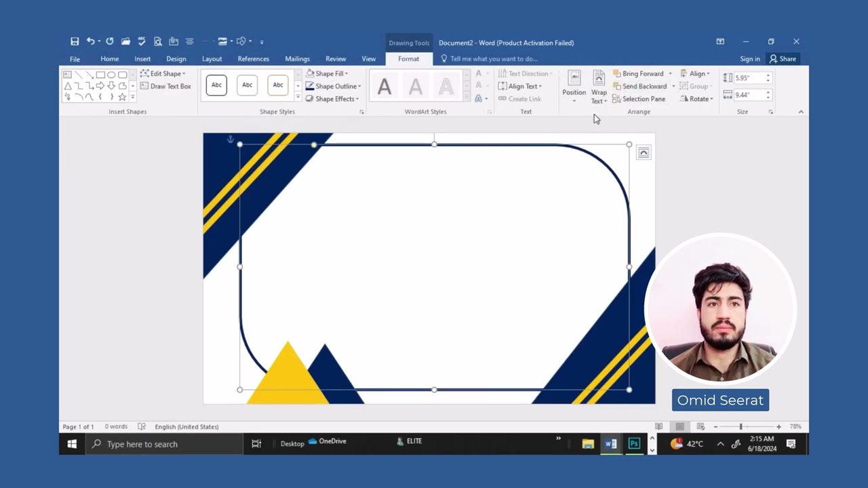Image resolution: width=868 pixels, height=488 pixels.
Task: Switch to the Mailings tab
Action: (x=297, y=59)
